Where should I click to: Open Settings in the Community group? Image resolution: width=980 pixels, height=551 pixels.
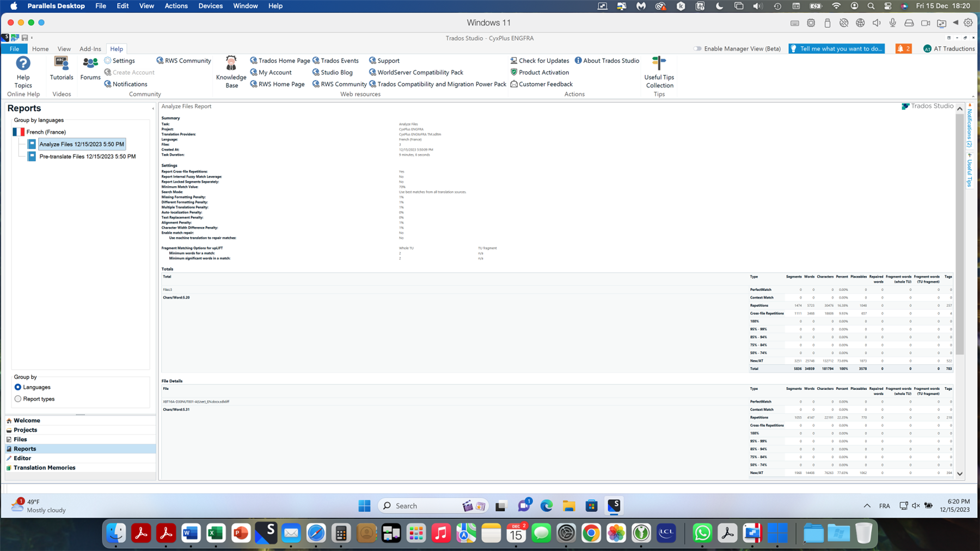pos(119,60)
